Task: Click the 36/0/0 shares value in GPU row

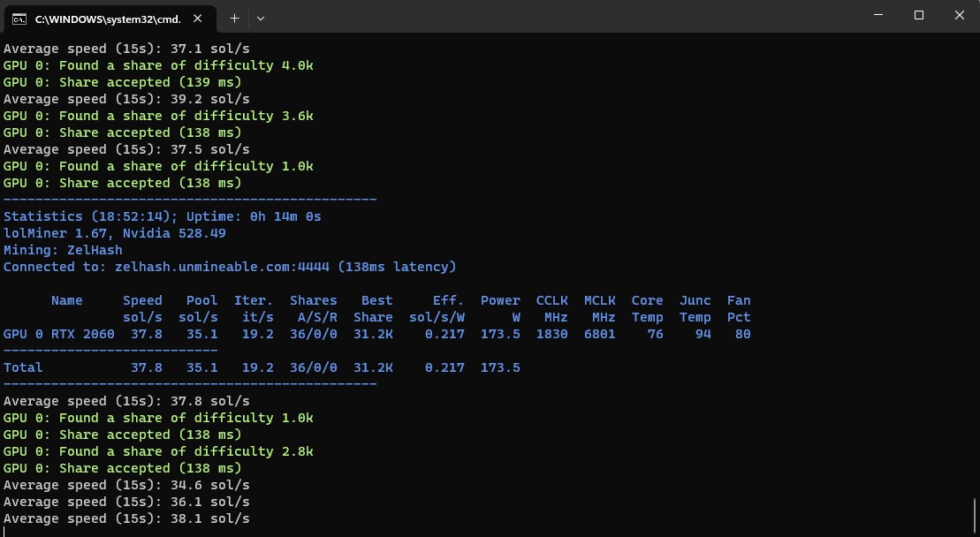Action: click(x=313, y=334)
